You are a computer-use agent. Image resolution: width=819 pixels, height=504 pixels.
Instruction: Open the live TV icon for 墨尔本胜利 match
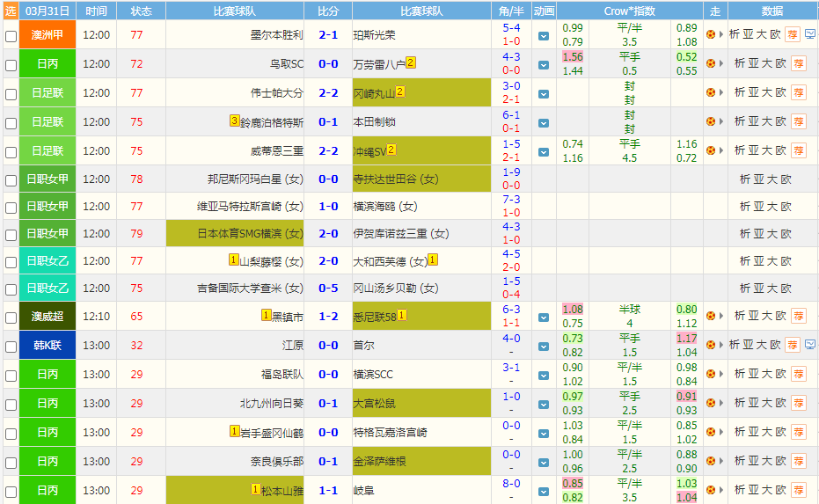(809, 35)
